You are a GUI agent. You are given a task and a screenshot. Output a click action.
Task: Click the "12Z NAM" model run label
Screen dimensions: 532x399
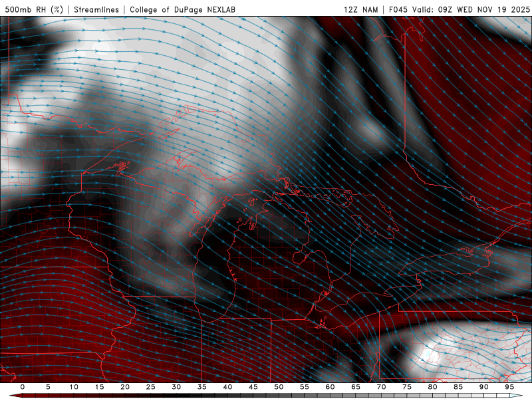[x=361, y=9]
